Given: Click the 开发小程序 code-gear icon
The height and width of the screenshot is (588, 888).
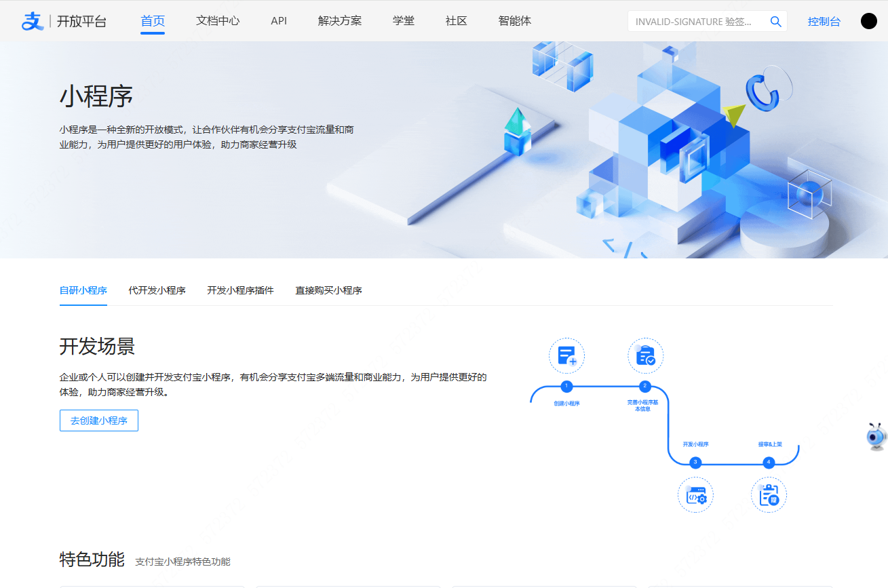Looking at the screenshot, I should tap(695, 494).
